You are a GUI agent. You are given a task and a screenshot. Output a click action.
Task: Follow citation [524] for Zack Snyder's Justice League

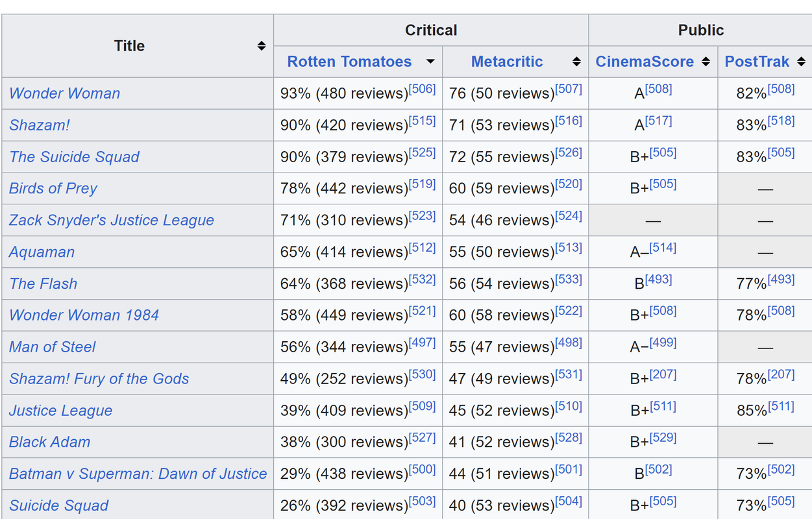569,216
